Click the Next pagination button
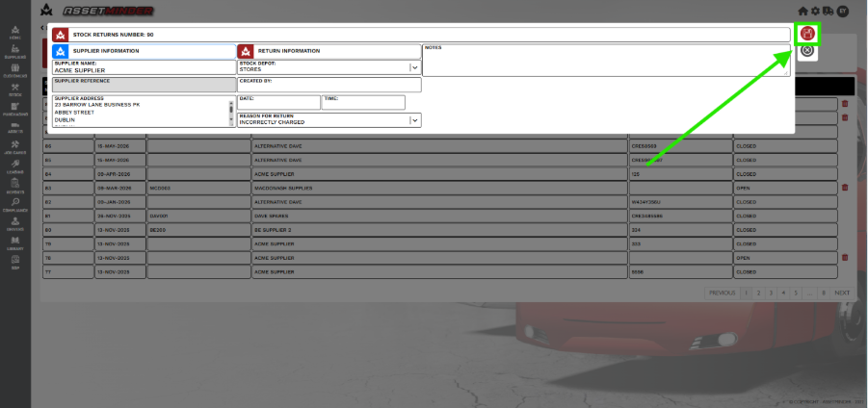This screenshot has width=868, height=408. tap(842, 293)
